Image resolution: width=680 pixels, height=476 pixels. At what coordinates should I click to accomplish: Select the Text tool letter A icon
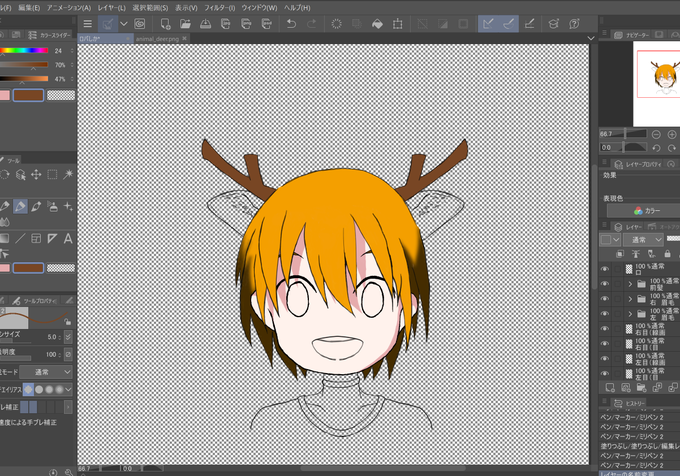(68, 238)
